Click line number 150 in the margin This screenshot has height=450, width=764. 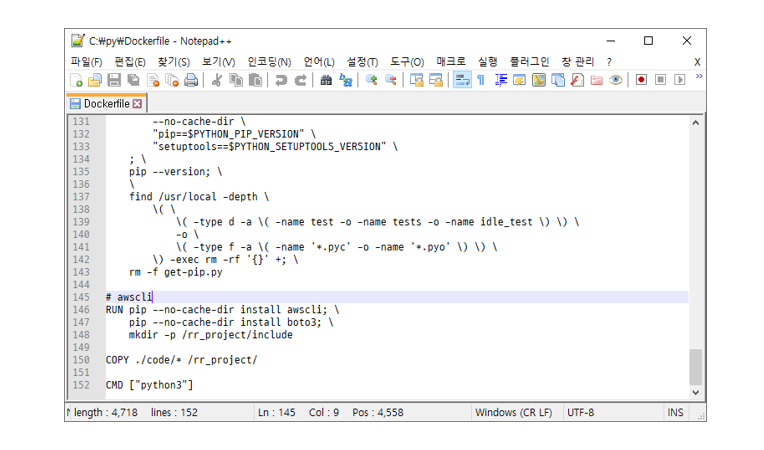[x=81, y=360]
